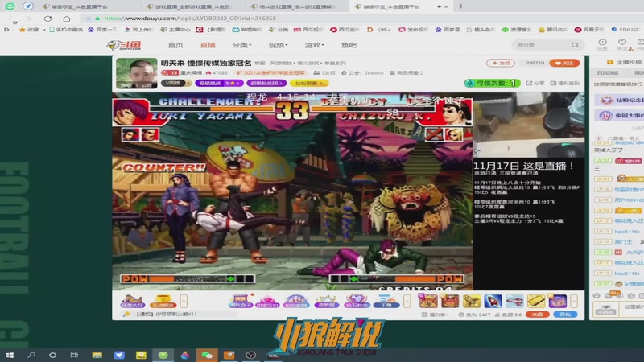Open the 钻石粉丝 icon
The width and height of the screenshot is (644, 362).
pos(357,301)
